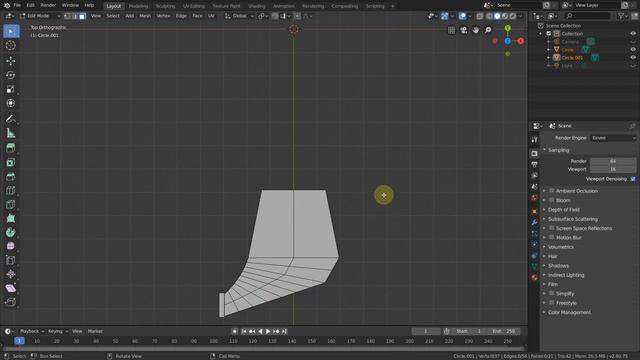This screenshot has height=360, width=640.
Task: Click the Render samples value field
Action: 613,161
